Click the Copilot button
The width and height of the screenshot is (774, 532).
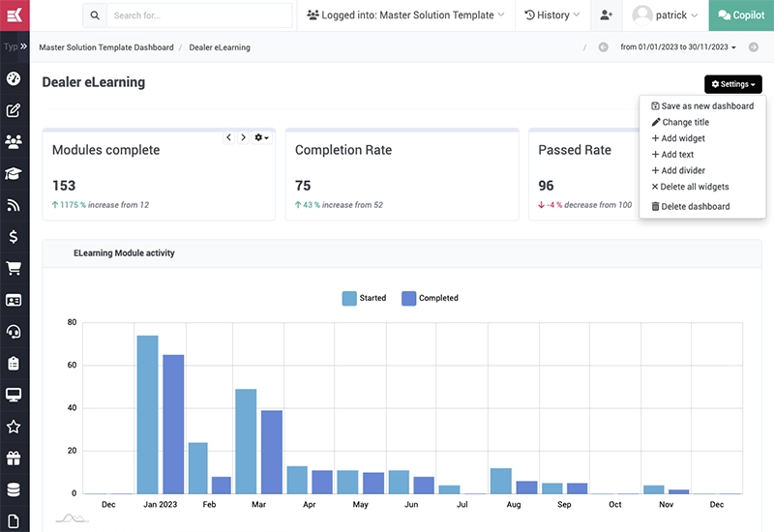click(741, 15)
